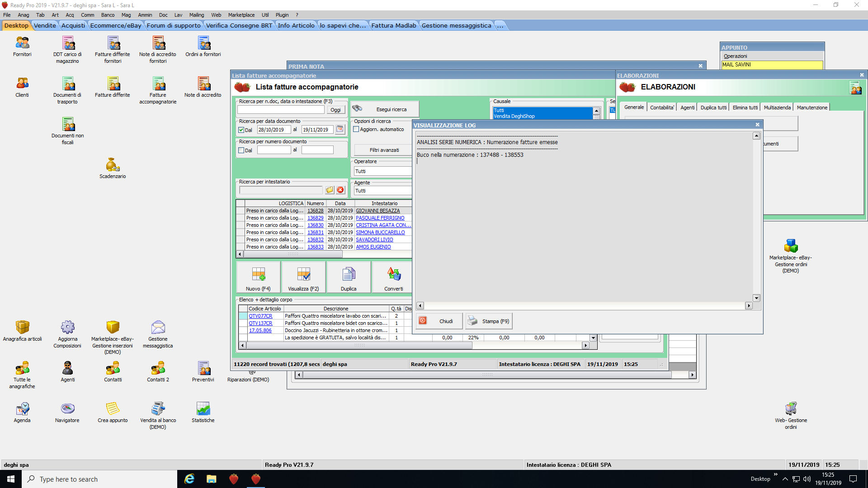868x488 pixels.
Task: Click Esegui ricerca button
Action: tap(385, 109)
